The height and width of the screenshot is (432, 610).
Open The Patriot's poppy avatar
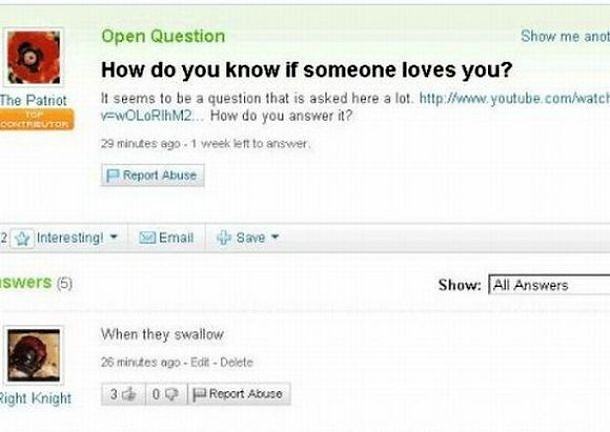click(33, 58)
